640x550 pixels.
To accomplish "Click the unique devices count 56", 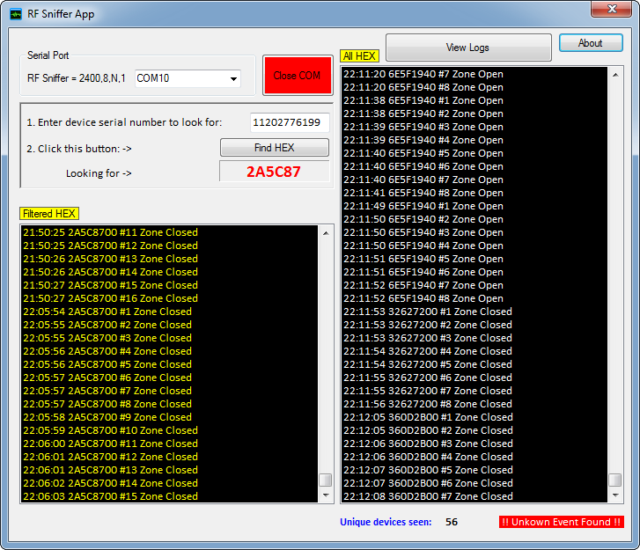I will (451, 522).
